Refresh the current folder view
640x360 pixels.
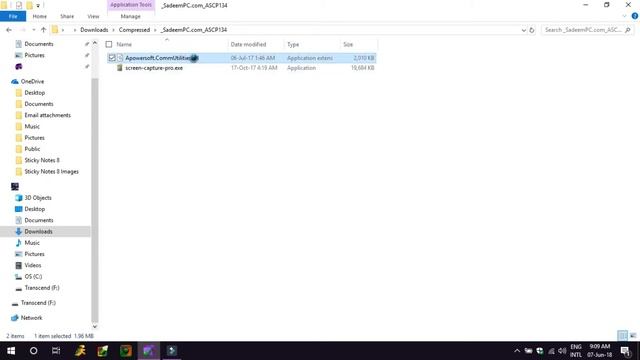(531, 30)
